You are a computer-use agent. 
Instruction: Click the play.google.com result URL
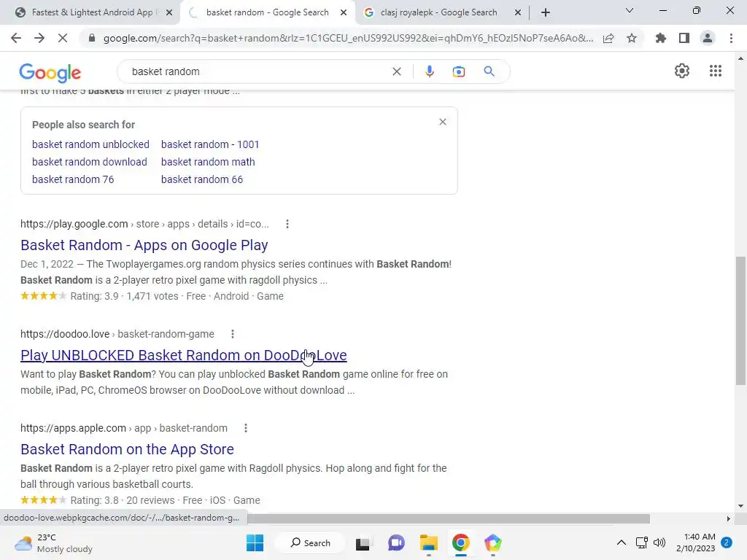tap(145, 224)
